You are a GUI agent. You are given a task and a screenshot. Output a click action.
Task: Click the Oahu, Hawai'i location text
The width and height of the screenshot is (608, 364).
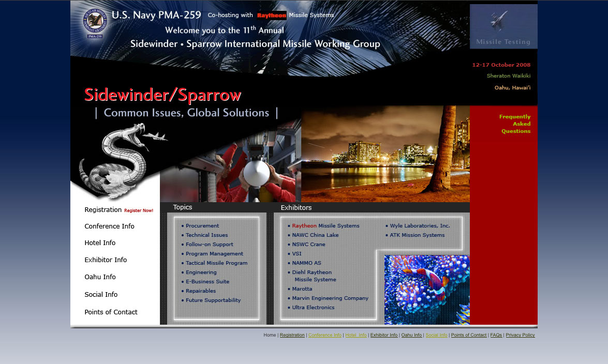coord(513,87)
